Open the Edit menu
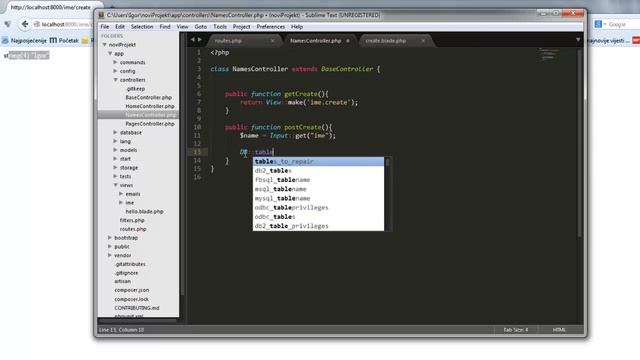Screen dimensions: 640x360 click(x=120, y=27)
